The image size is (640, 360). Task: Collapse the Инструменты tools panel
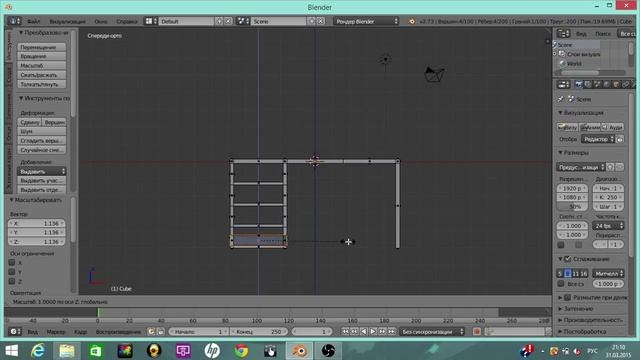[21, 98]
